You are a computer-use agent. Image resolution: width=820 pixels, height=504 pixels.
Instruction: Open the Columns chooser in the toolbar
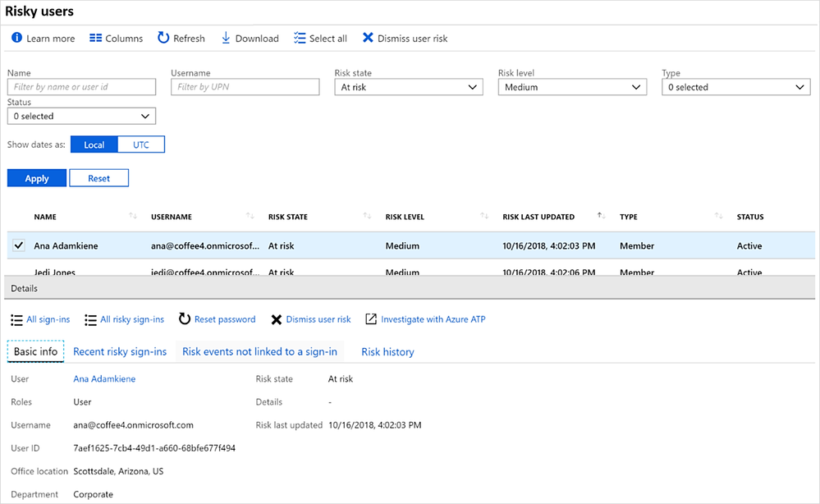(116, 39)
